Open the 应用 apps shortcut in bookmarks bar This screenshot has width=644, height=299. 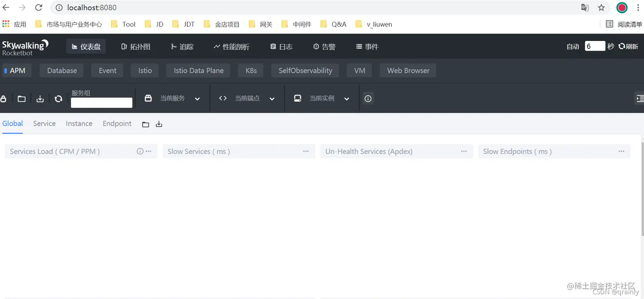[x=14, y=24]
